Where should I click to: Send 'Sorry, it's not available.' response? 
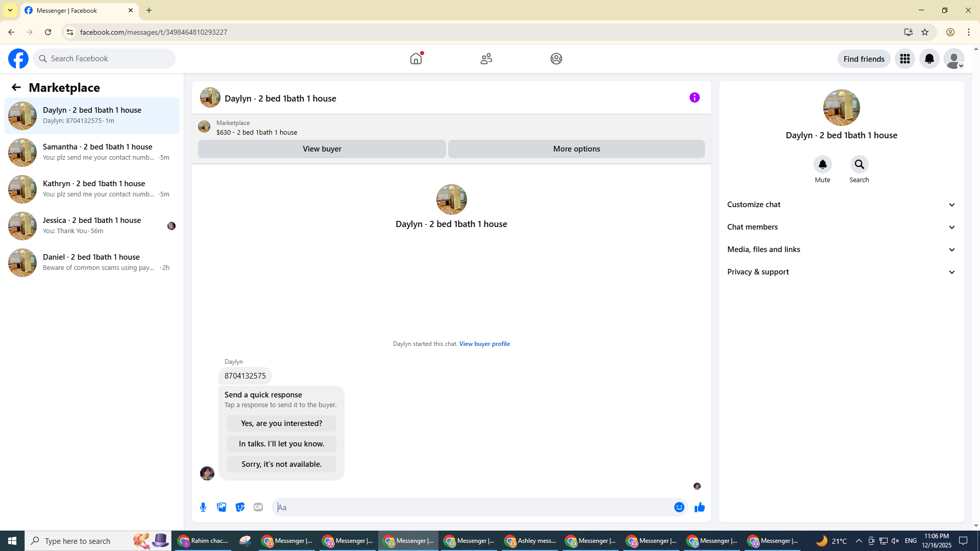click(x=282, y=464)
